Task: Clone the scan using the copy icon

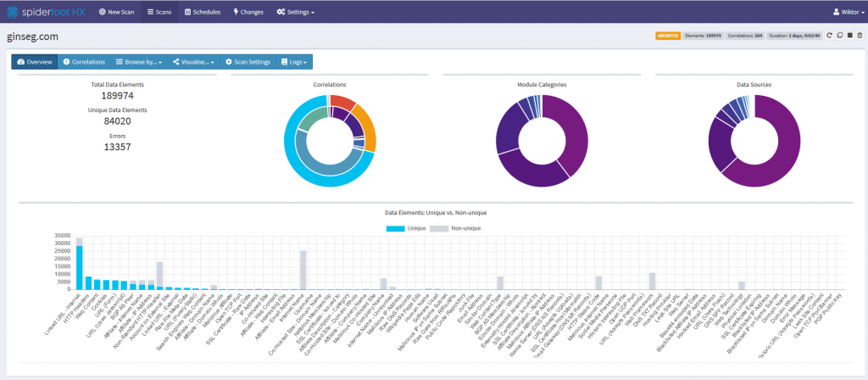Action: coord(839,36)
